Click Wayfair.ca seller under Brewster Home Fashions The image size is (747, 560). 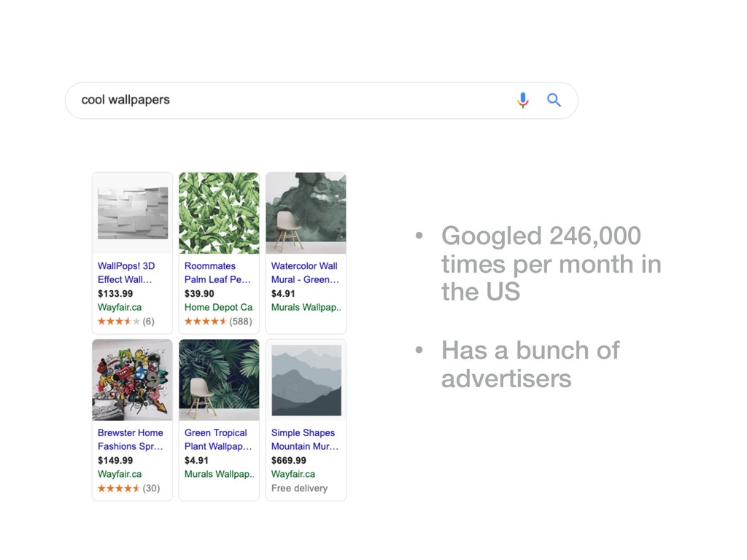pyautogui.click(x=120, y=474)
